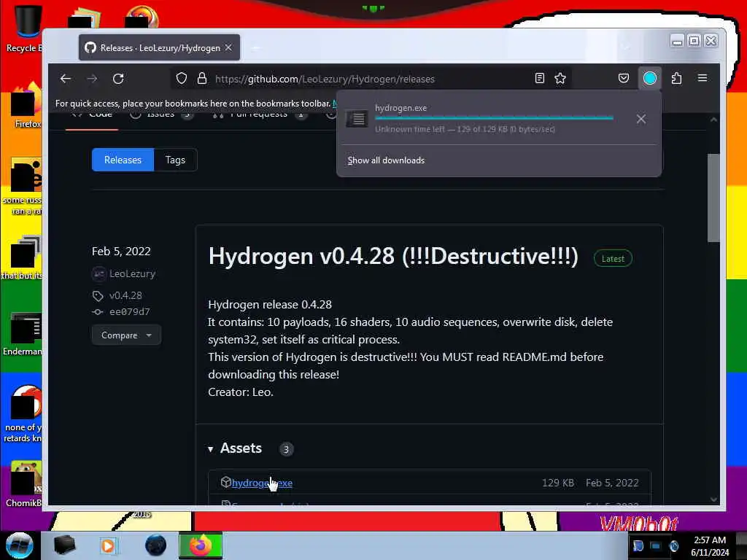The height and width of the screenshot is (560, 747).
Task: Click scrollbar up arrow
Action: point(713,120)
